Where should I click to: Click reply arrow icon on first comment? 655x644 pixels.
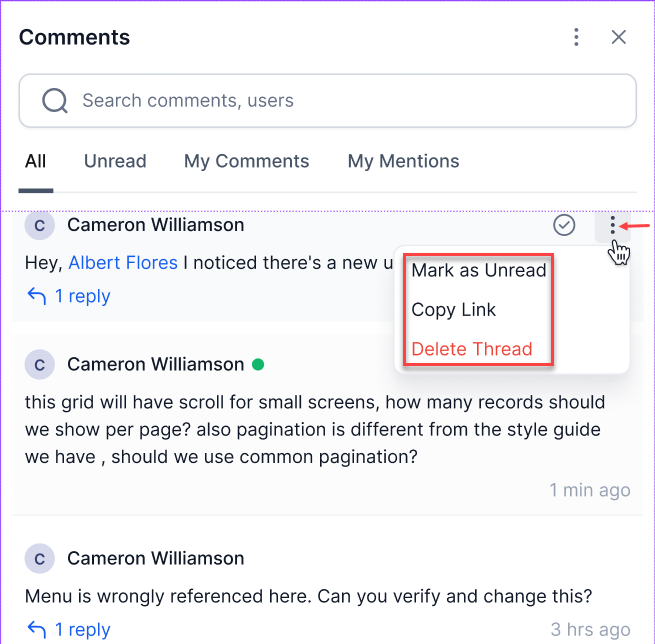tap(37, 296)
